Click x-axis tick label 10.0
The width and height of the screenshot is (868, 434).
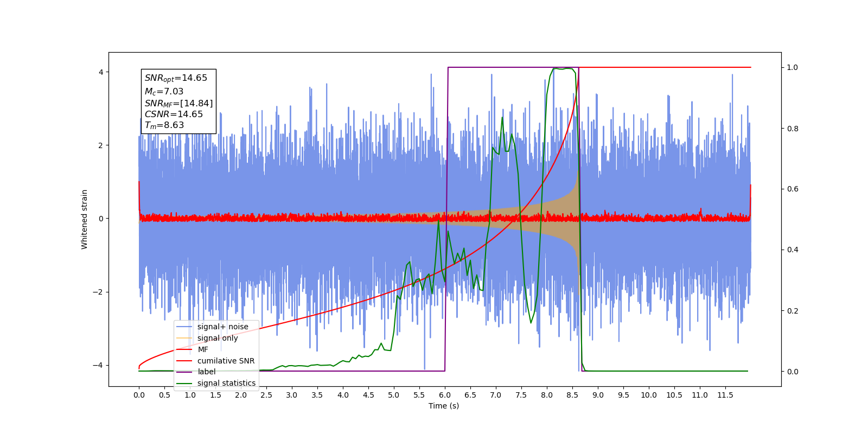point(649,395)
